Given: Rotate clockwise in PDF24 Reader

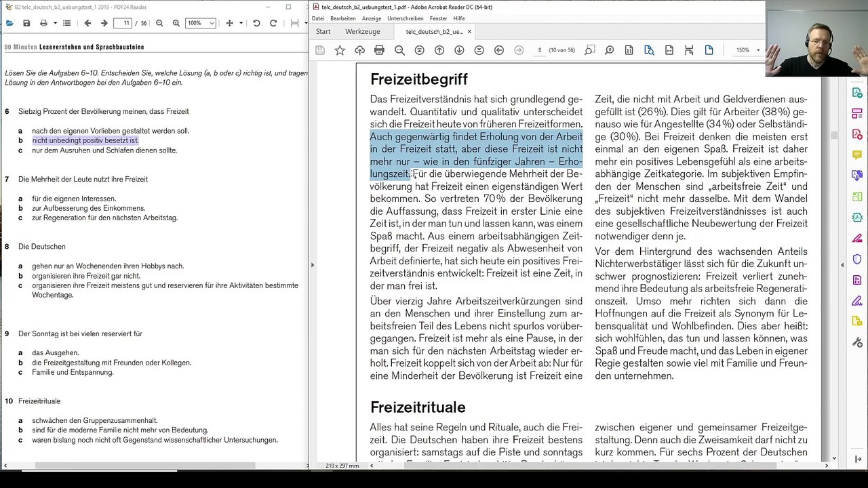Looking at the screenshot, I should pyautogui.click(x=273, y=23).
